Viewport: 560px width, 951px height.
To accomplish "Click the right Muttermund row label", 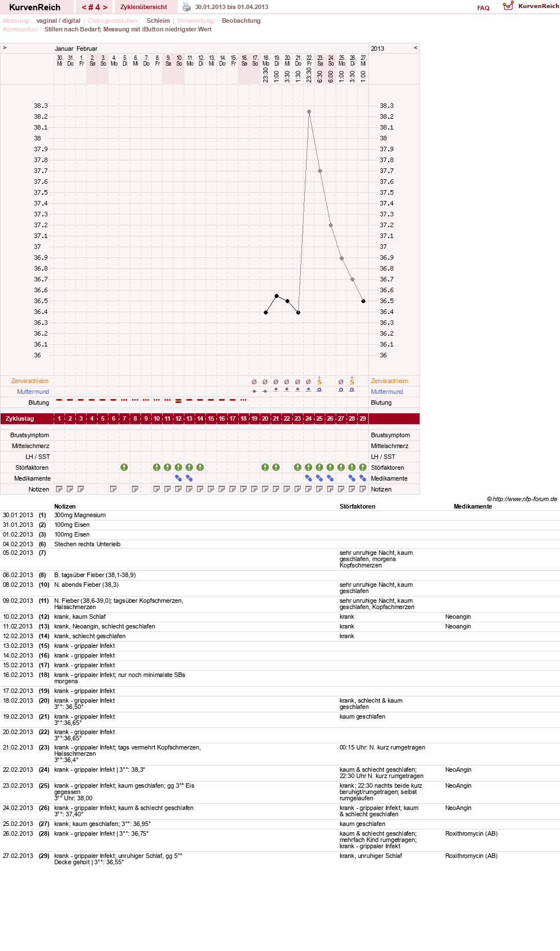I will [387, 392].
